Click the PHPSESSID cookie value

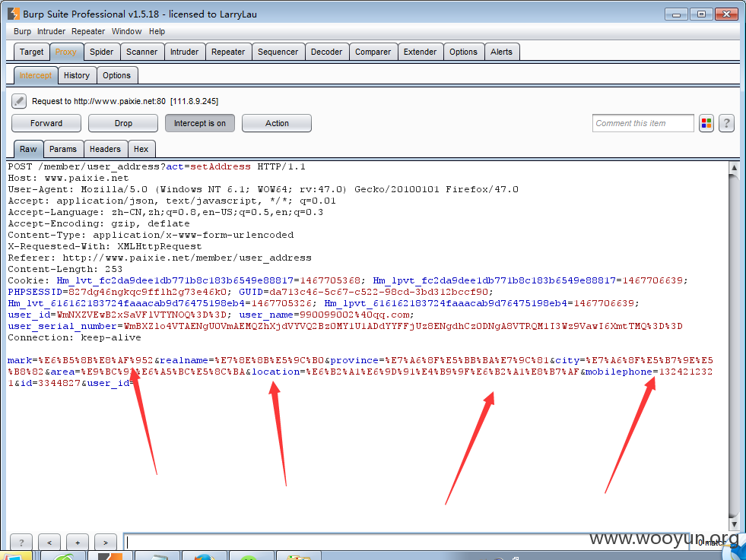[148, 292]
